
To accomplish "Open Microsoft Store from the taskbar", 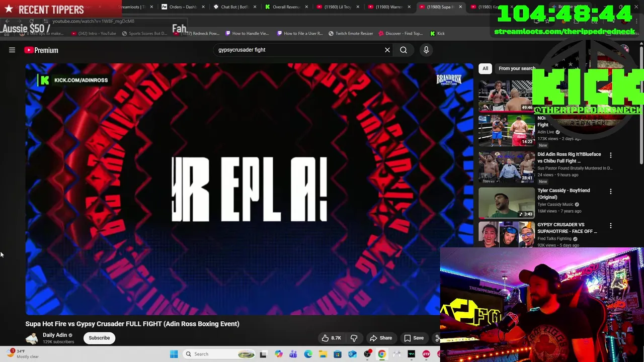I will click(x=338, y=354).
